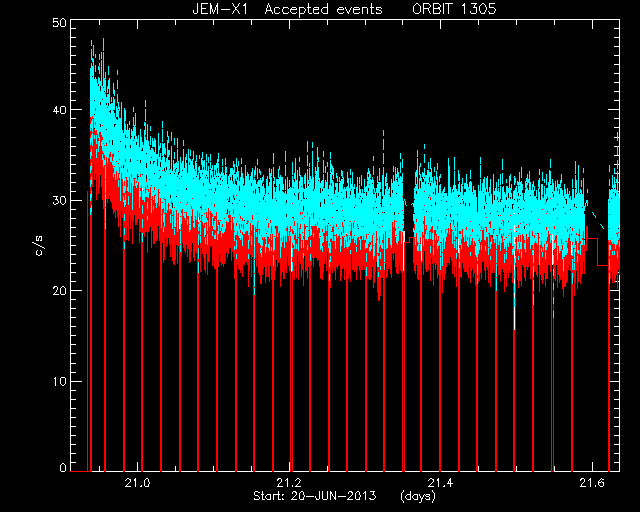Click the '(days)' unit label
This screenshot has height=512, width=640.
pos(418,496)
